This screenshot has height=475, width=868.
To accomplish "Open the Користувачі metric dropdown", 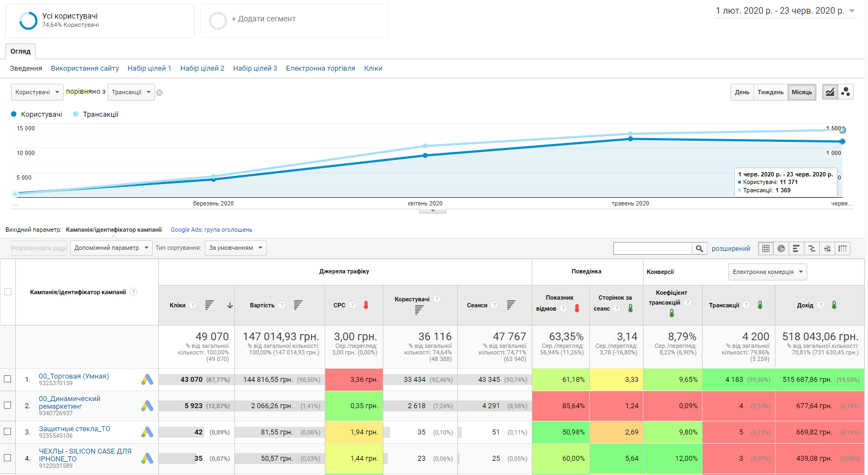I will [37, 92].
